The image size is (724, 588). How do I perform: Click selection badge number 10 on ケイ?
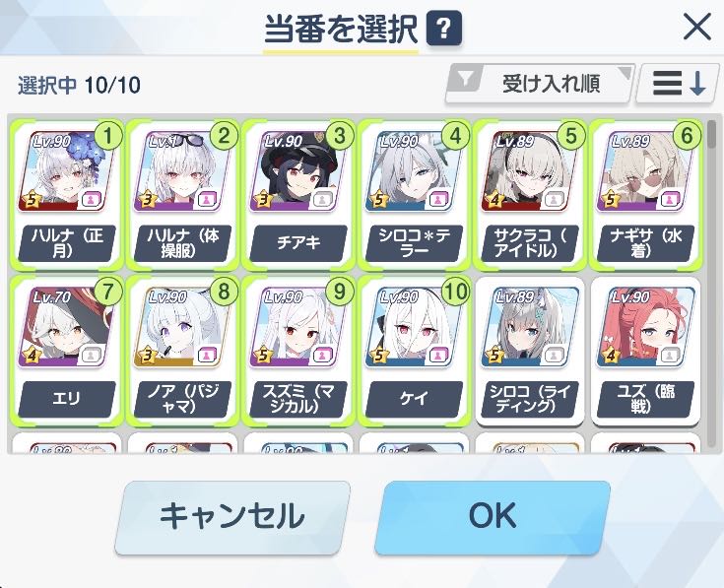click(x=456, y=292)
